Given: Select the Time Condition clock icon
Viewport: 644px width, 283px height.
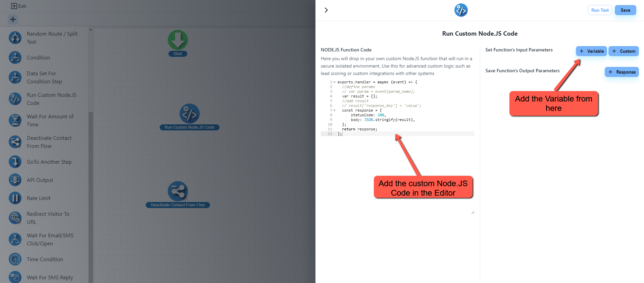Looking at the screenshot, I should click(x=15, y=259).
